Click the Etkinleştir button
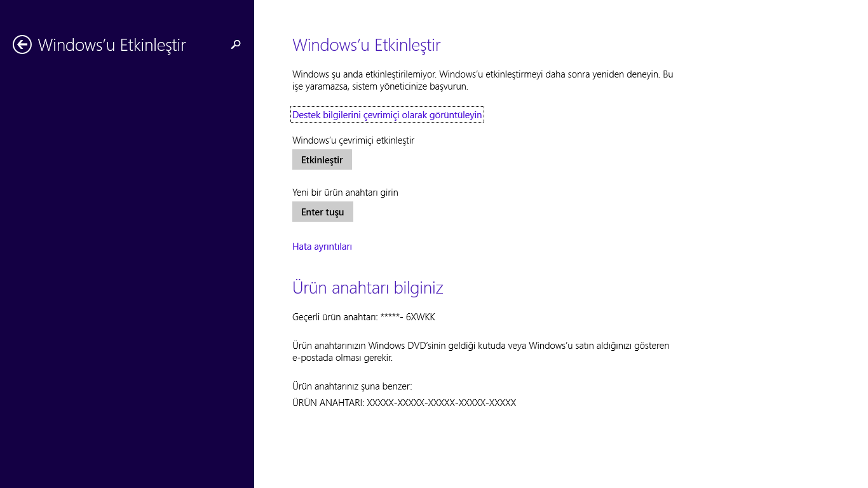868x488 pixels. point(322,159)
